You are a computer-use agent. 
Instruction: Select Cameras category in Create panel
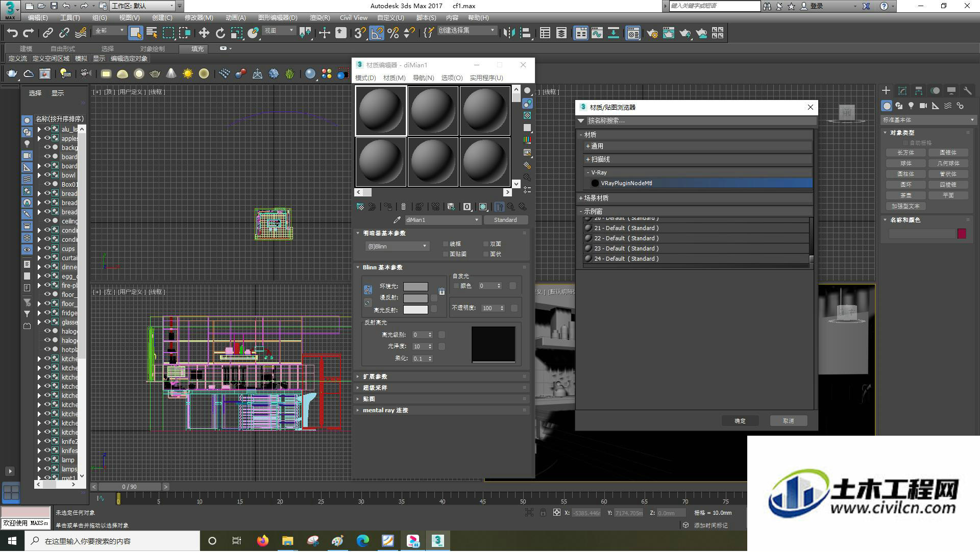point(923,106)
